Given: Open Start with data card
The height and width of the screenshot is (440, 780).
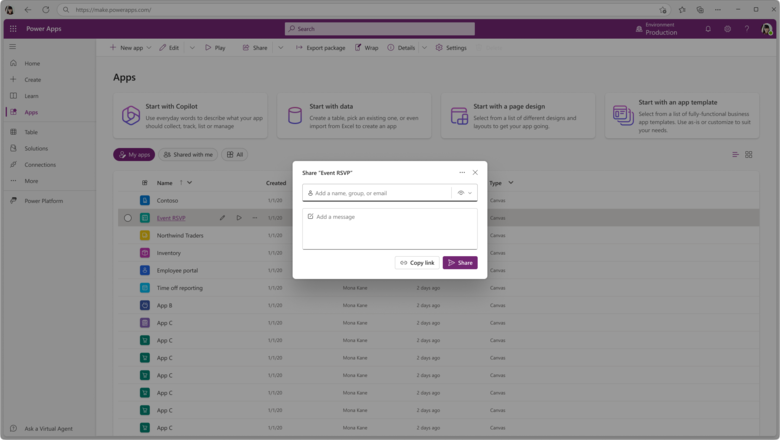Looking at the screenshot, I should tap(354, 115).
